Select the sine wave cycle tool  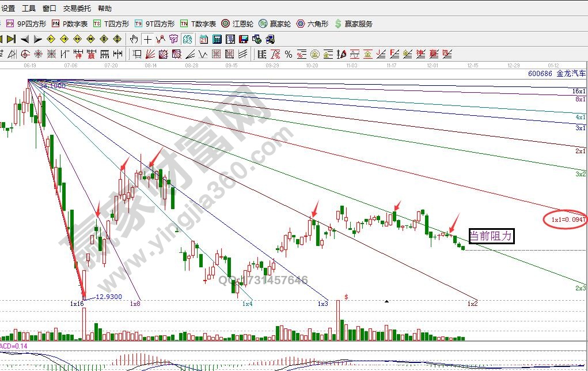[x=355, y=54]
